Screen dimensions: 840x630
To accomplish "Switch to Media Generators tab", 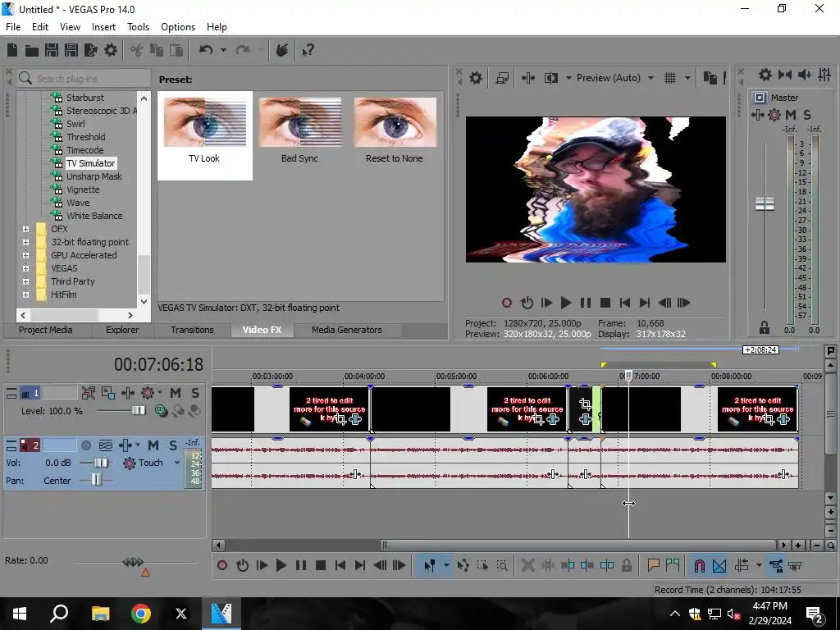I will (x=347, y=330).
